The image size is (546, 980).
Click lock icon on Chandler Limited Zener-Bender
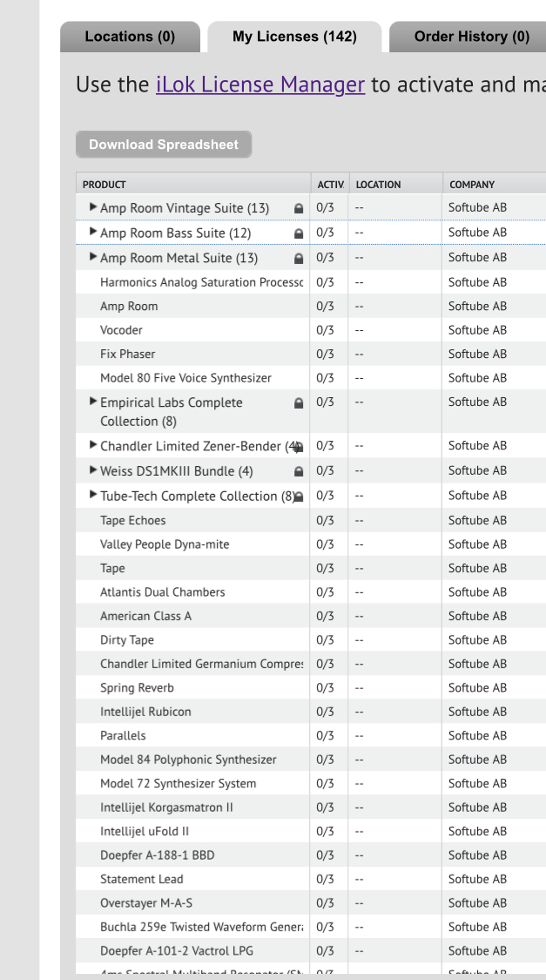299,447
